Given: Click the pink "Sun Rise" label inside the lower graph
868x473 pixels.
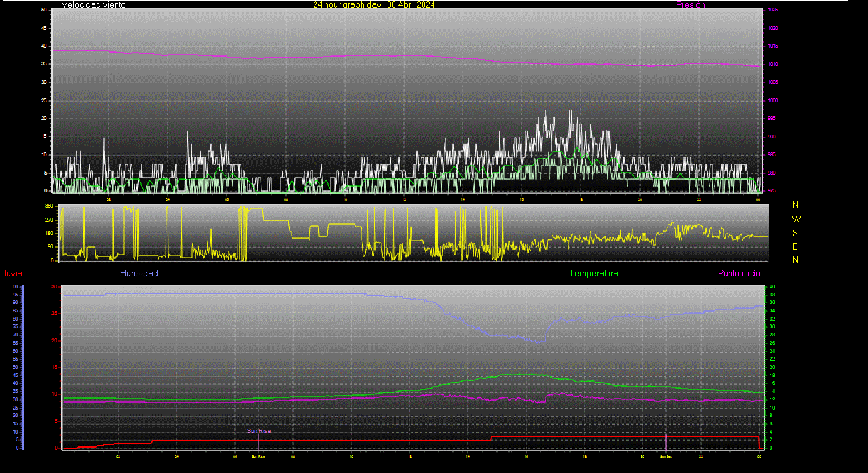Looking at the screenshot, I should click(259, 430).
